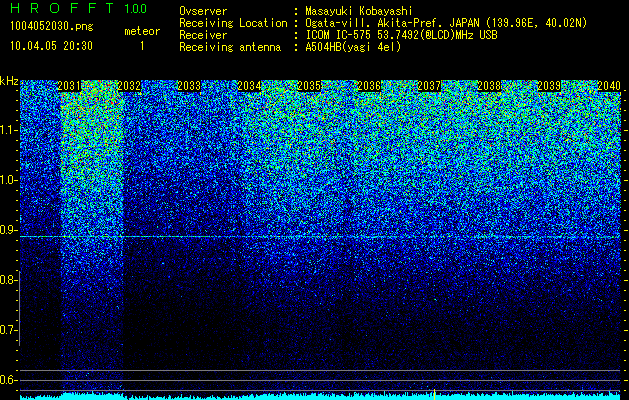
Task: Select the Ogata-vill. Akita-Pref. JAPAN location text
Action: (x=446, y=23)
